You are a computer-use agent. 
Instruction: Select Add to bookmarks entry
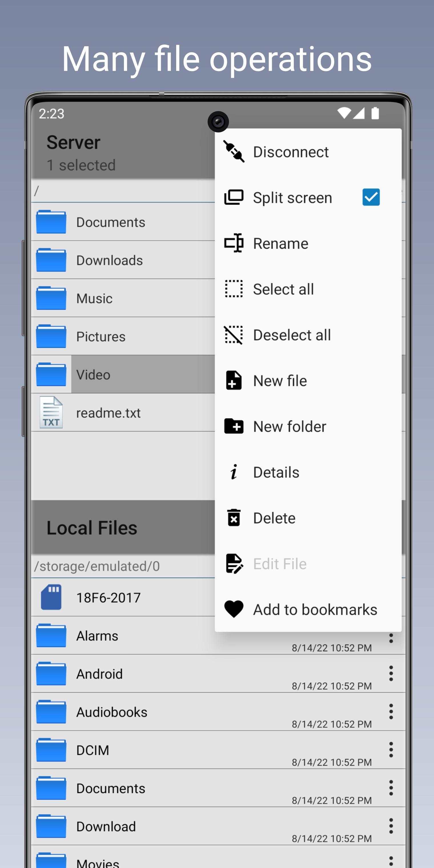tap(308, 609)
